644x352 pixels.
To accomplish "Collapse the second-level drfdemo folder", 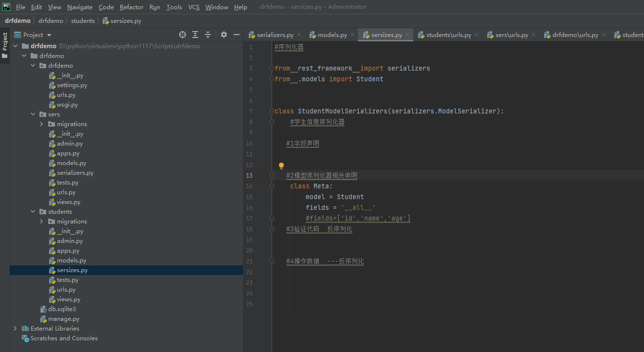I will [24, 56].
